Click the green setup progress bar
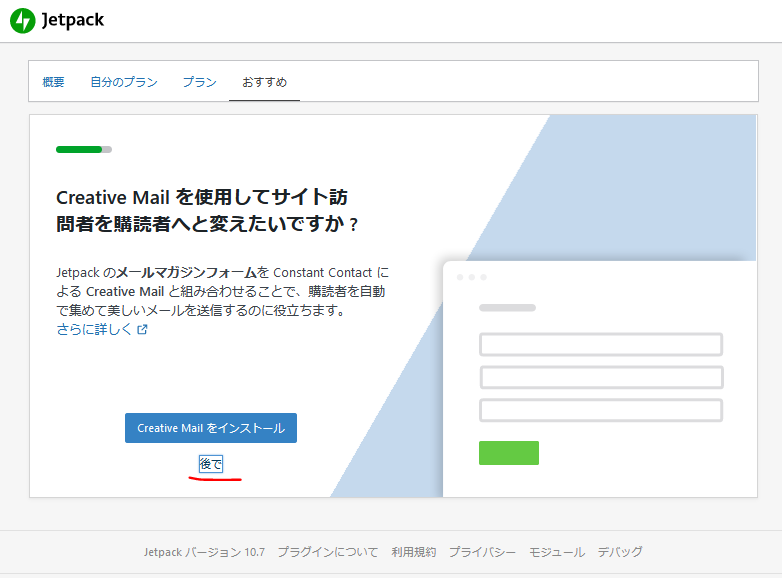Screen dimensions: 782x578 click(x=80, y=150)
